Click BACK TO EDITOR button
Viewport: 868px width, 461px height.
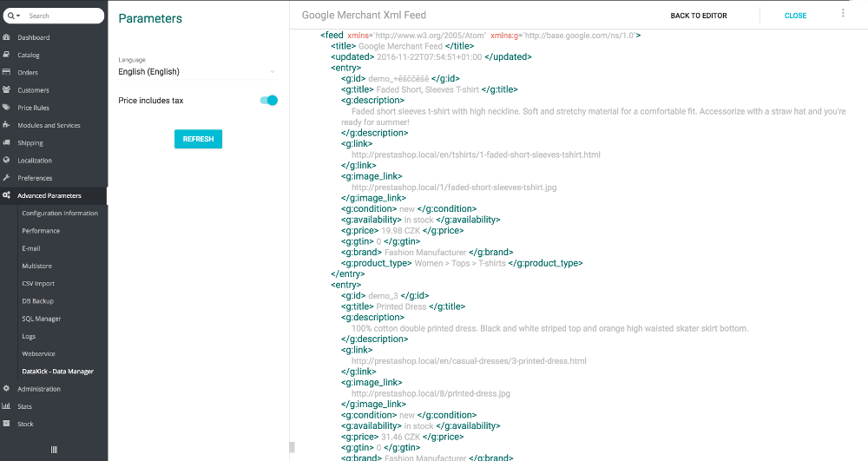coord(699,16)
